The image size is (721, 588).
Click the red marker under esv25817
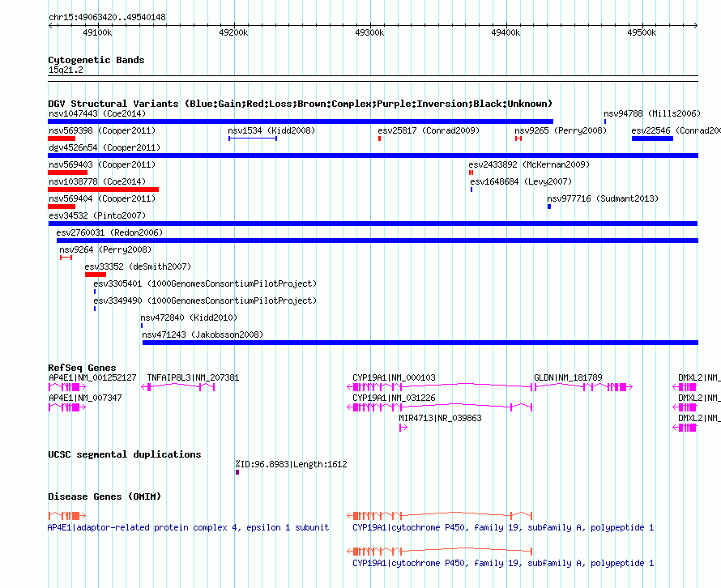(x=379, y=138)
